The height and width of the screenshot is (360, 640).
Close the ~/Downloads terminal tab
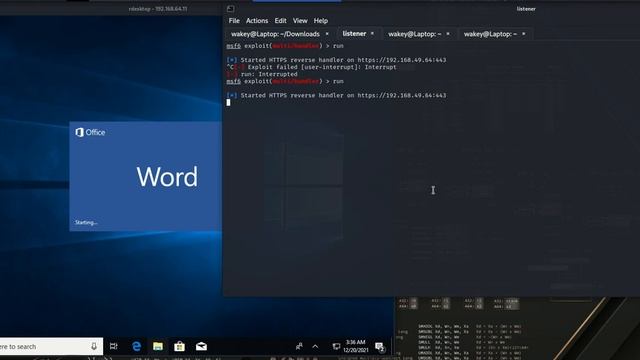pos(327,34)
